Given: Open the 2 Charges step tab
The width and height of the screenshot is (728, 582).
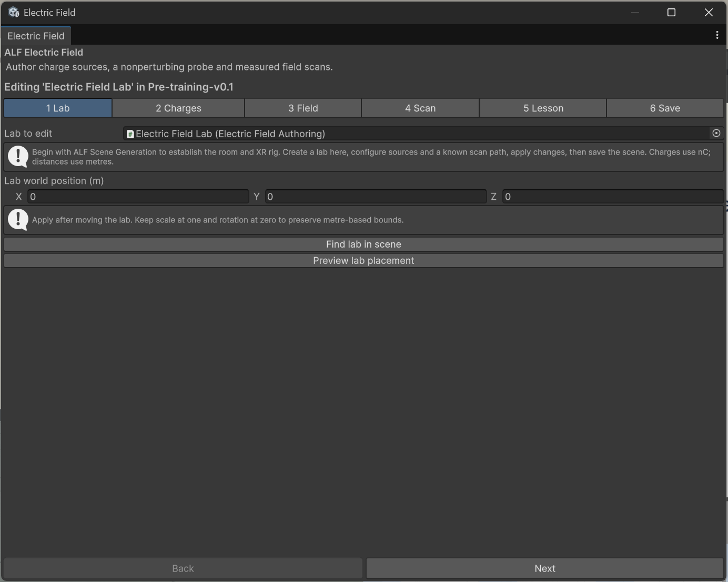Looking at the screenshot, I should [x=178, y=108].
